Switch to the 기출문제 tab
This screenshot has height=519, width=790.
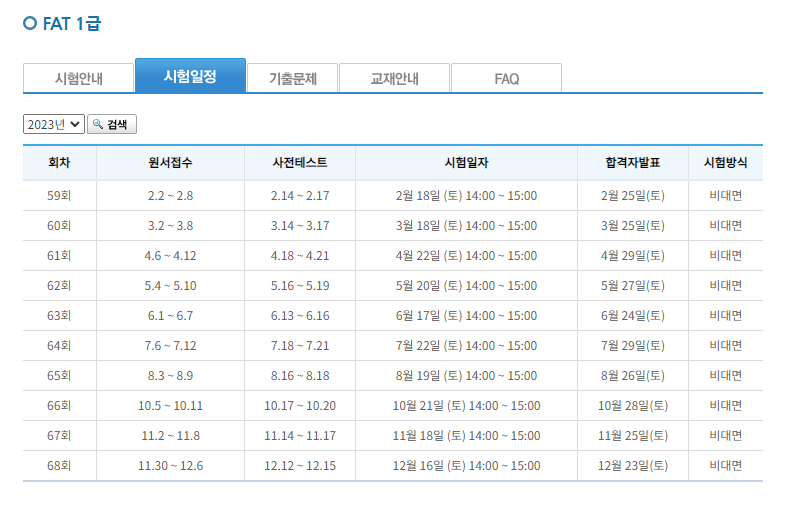coord(293,78)
